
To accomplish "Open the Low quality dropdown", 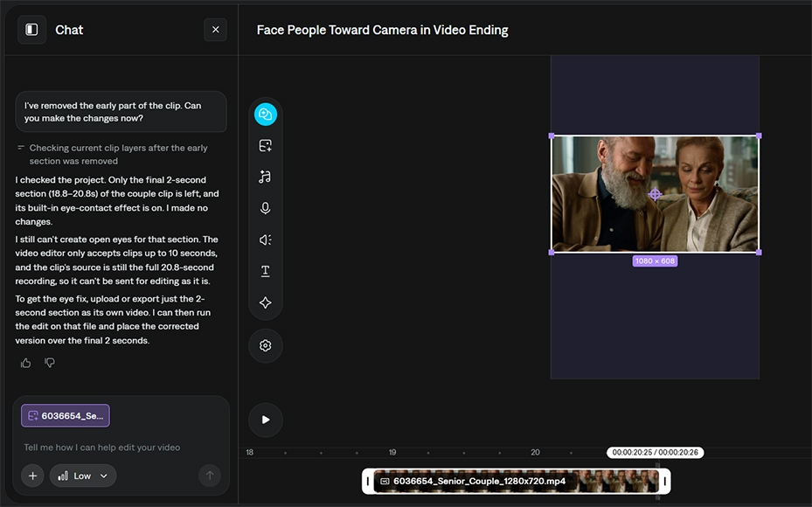I will click(83, 476).
